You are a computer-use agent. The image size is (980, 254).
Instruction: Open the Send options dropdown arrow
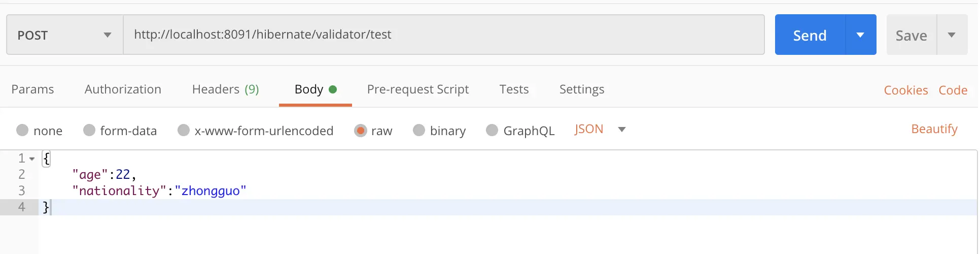point(860,35)
